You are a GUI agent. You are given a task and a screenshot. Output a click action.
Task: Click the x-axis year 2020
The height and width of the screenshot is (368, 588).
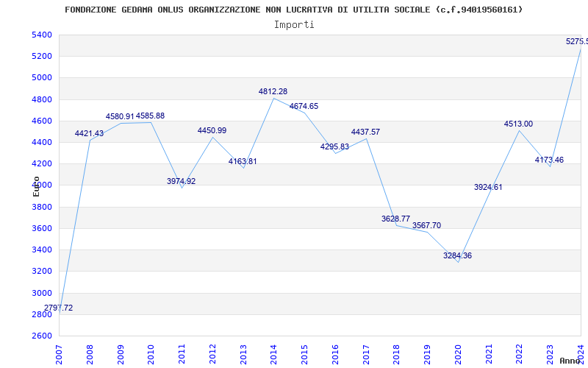pyautogui.click(x=458, y=355)
